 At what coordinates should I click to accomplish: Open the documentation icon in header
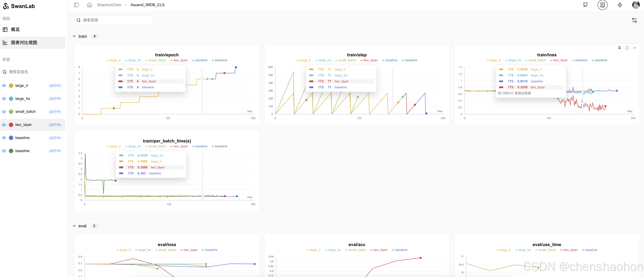coord(602,5)
